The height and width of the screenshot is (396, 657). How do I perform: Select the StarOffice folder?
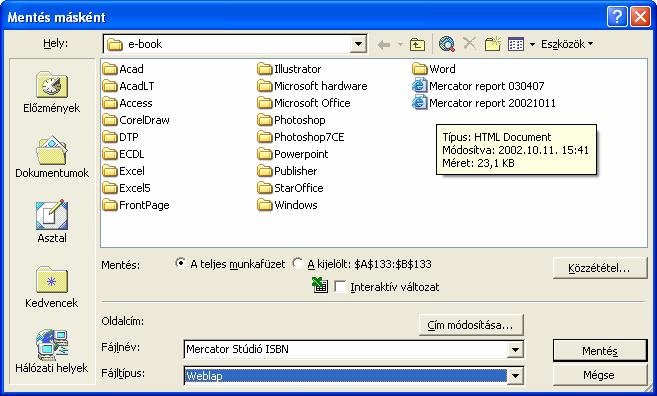click(x=290, y=188)
